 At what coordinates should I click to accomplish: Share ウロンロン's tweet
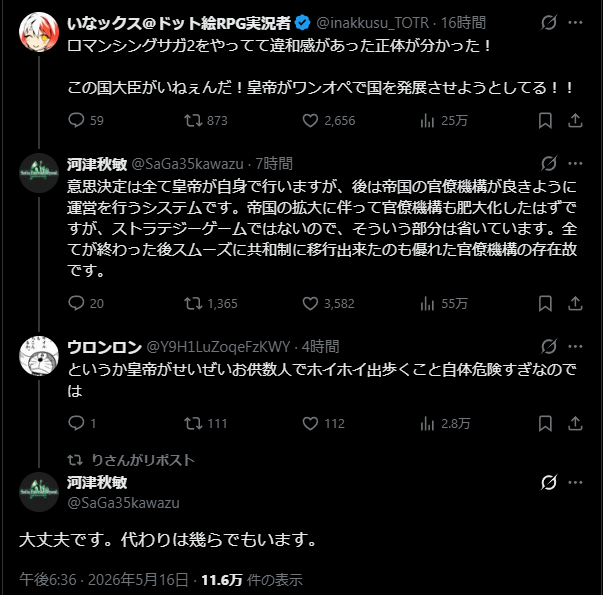click(x=575, y=423)
